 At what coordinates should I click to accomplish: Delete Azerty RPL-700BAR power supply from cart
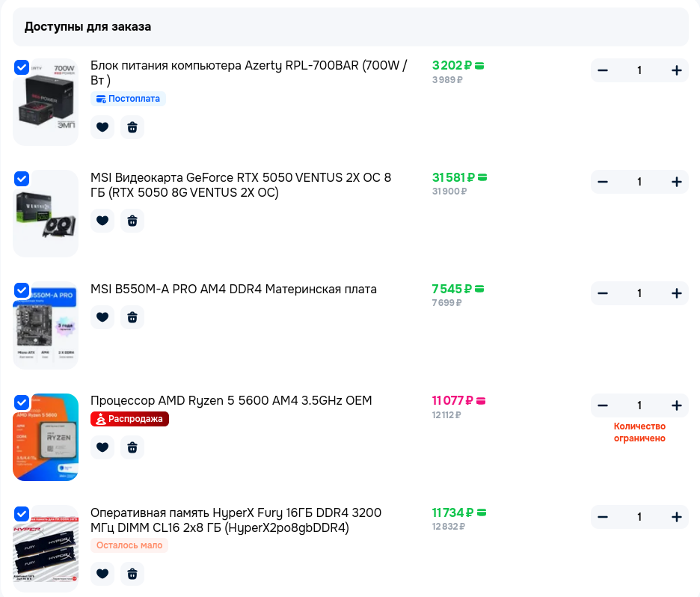[x=132, y=127]
